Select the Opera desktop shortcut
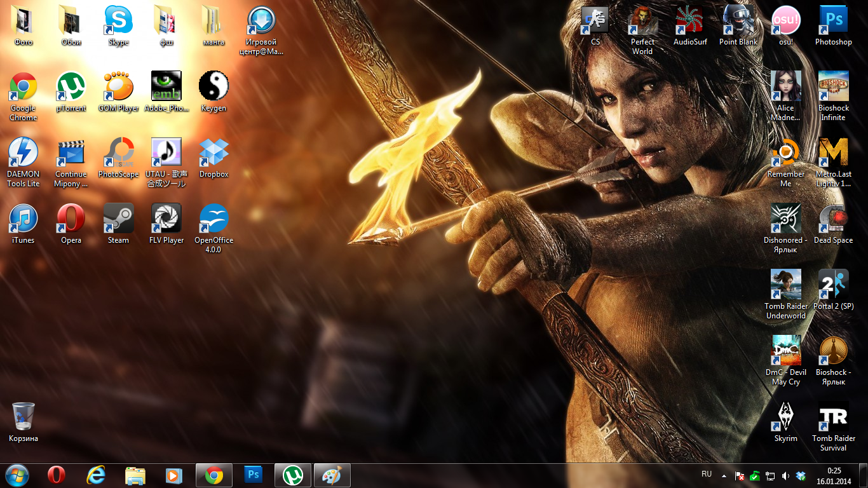868x488 pixels. point(71,224)
